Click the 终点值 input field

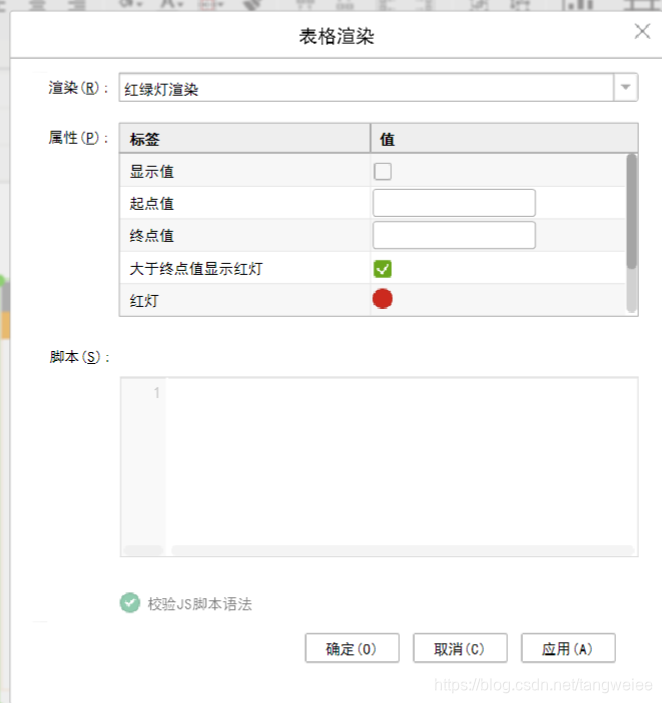[454, 235]
